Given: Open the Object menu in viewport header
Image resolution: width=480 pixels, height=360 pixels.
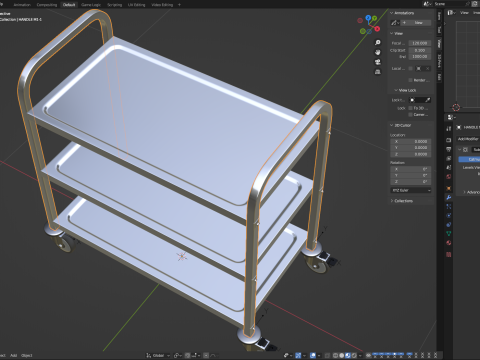Looking at the screenshot, I should 27,355.
